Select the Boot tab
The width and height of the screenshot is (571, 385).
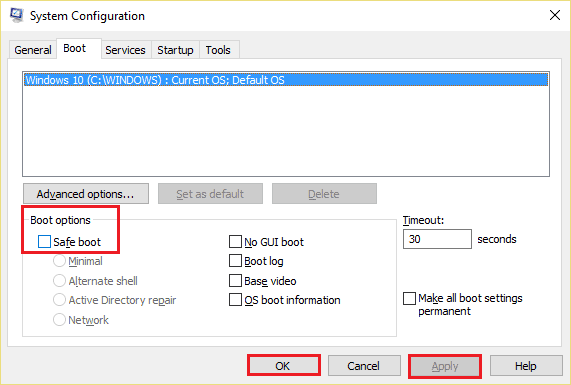click(x=75, y=48)
